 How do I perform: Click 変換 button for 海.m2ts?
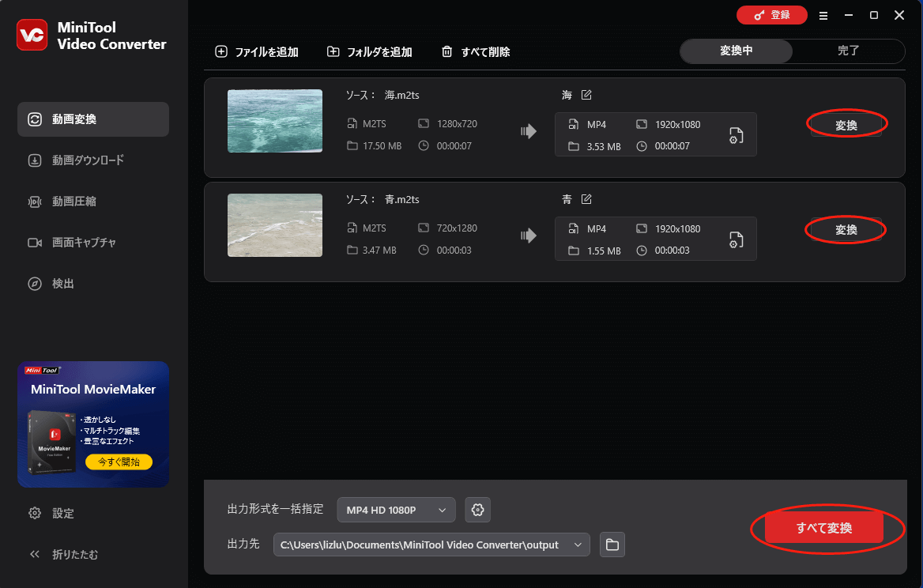click(x=846, y=125)
